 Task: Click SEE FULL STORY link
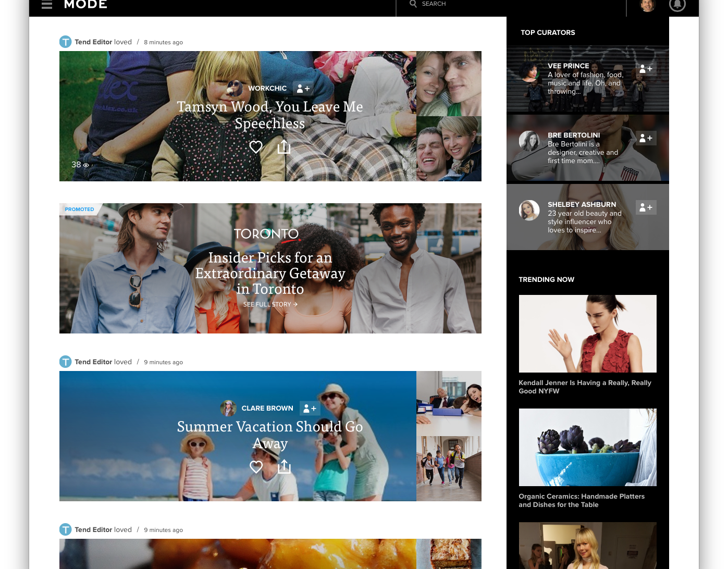(270, 304)
